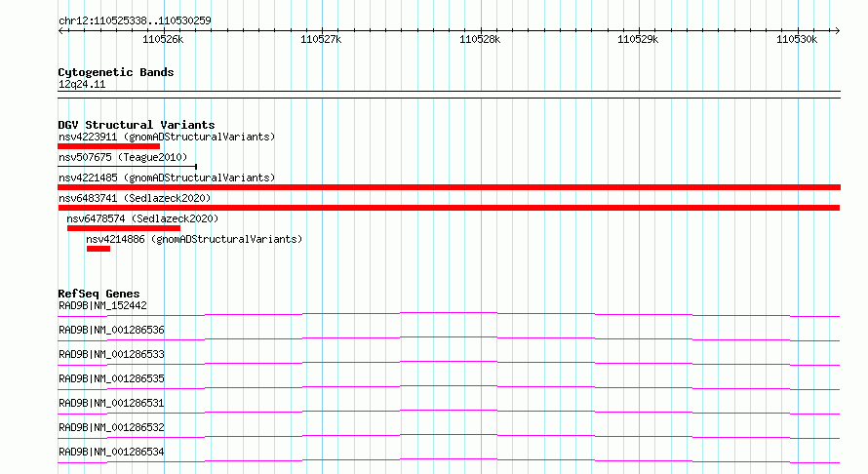Screen dimensions: 868x474
Task: Open variant nsv6483741 (Sedlazeck2020) label
Action: [x=135, y=198]
